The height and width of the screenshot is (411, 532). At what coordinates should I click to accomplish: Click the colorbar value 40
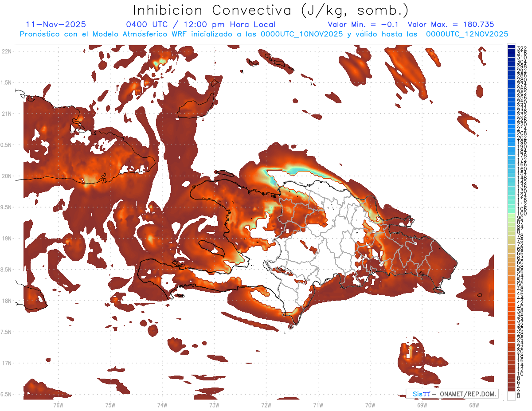click(520, 307)
